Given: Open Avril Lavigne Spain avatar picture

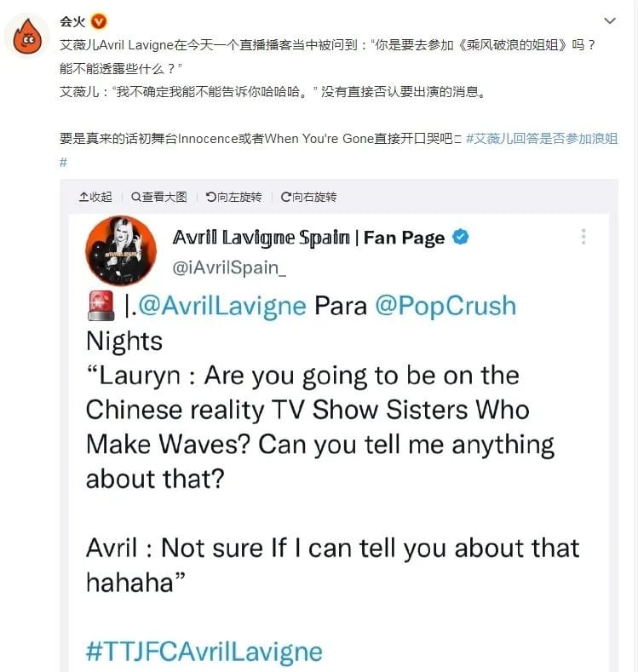Looking at the screenshot, I should point(121,250).
